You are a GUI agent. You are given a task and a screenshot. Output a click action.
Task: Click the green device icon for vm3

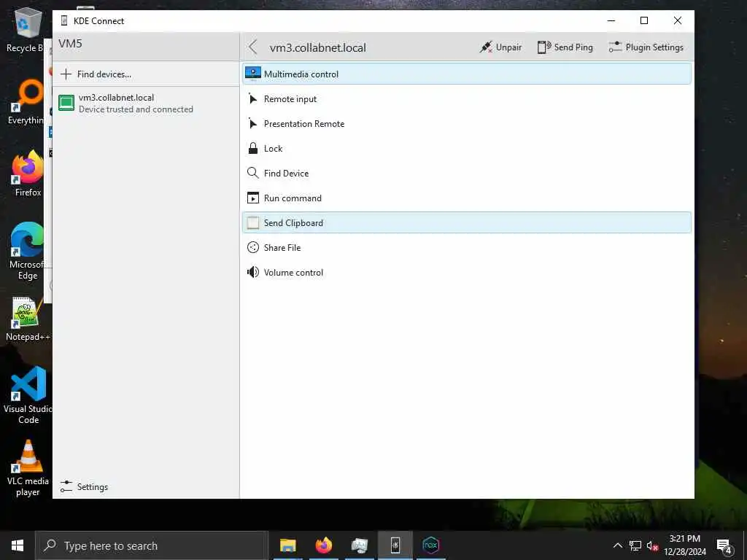coord(66,103)
